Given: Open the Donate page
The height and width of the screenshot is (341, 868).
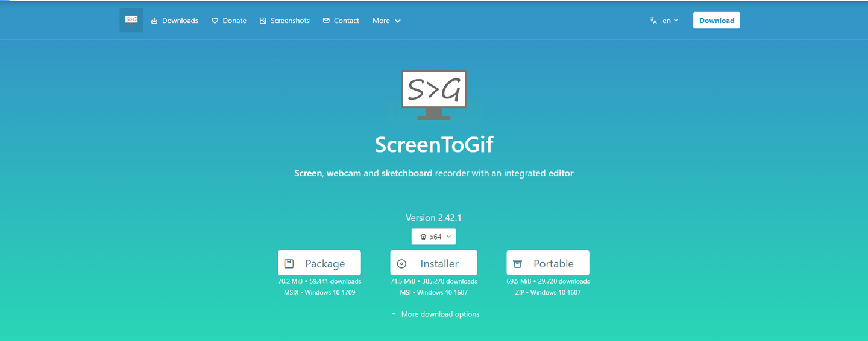Looking at the screenshot, I should click(228, 21).
